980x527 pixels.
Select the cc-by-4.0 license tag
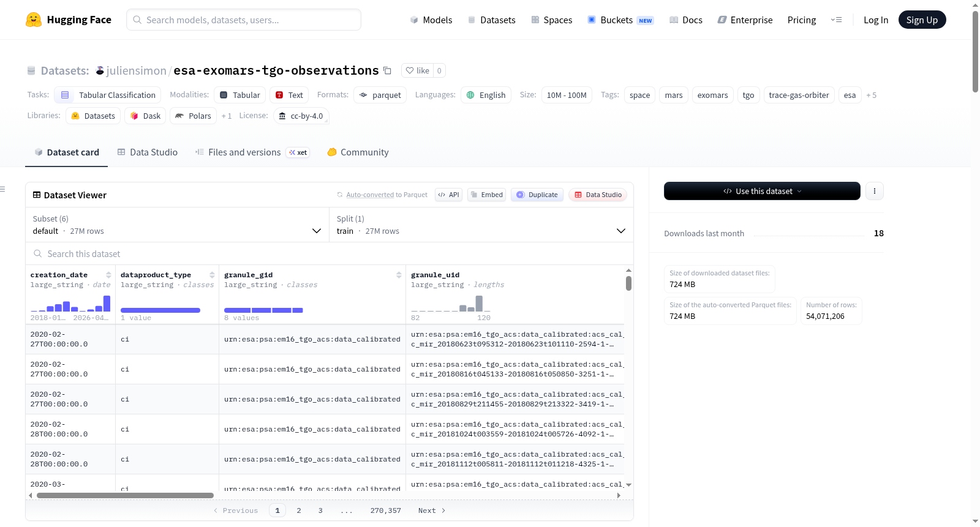[301, 116]
